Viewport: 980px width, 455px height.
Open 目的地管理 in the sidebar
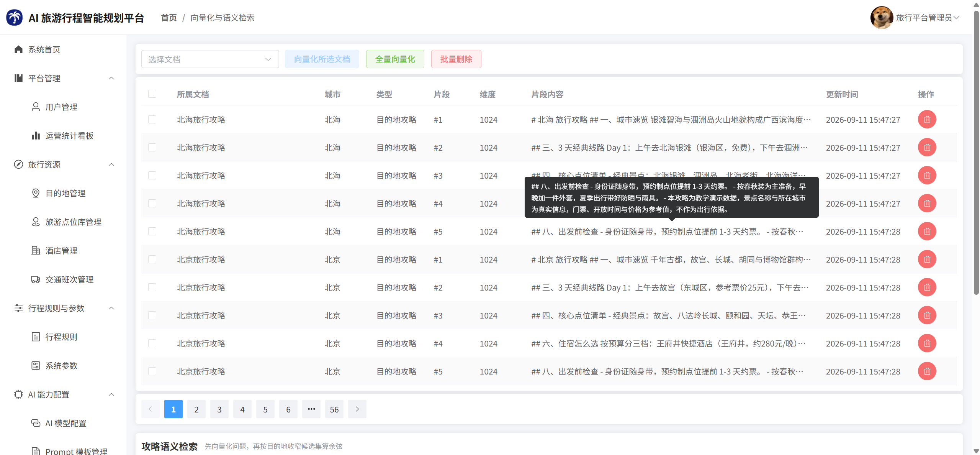click(63, 193)
